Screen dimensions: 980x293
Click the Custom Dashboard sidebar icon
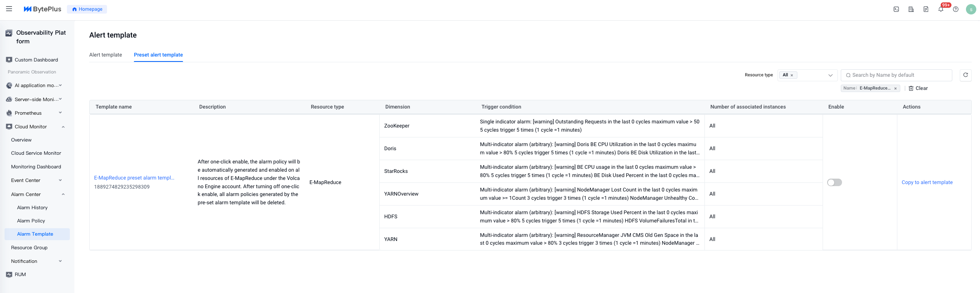[x=9, y=60]
